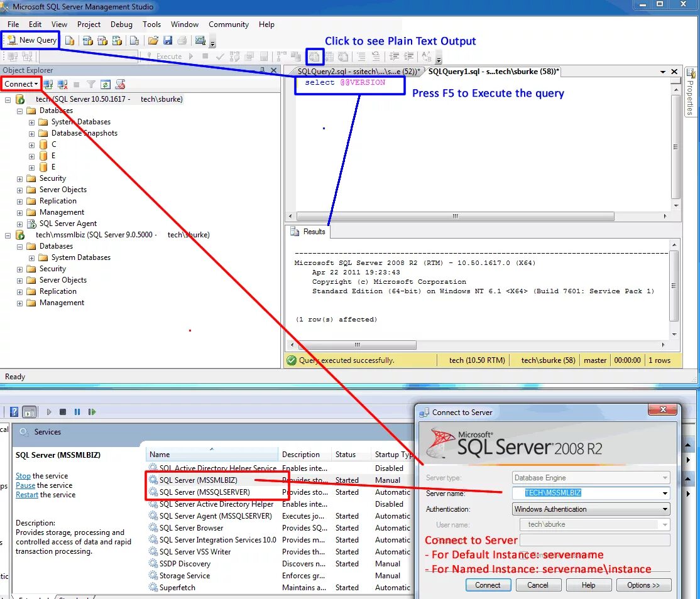This screenshot has width=700, height=599.
Task: Expand Options >> in Connect dialog
Action: (x=643, y=585)
